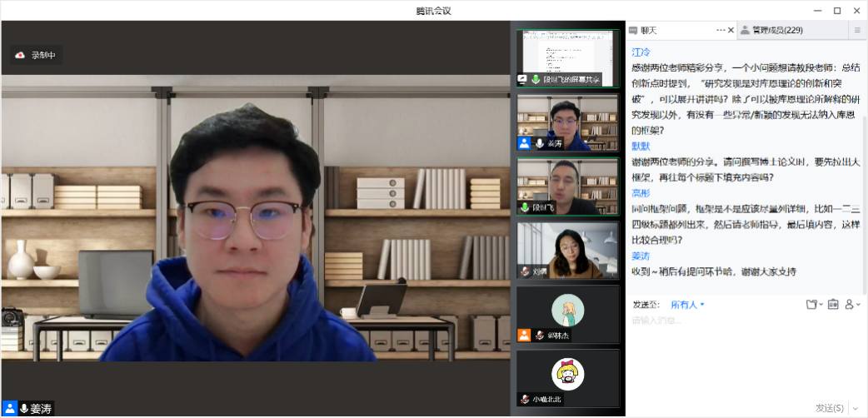Select the shared screen thumbnail at top
Screen dimensions: 868x418
pyautogui.click(x=567, y=58)
